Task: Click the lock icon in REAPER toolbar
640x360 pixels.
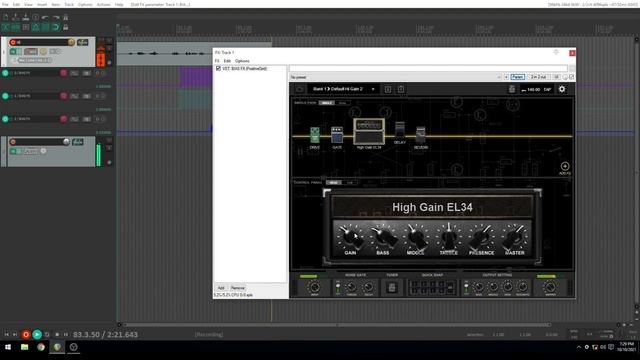Action: click(65, 27)
